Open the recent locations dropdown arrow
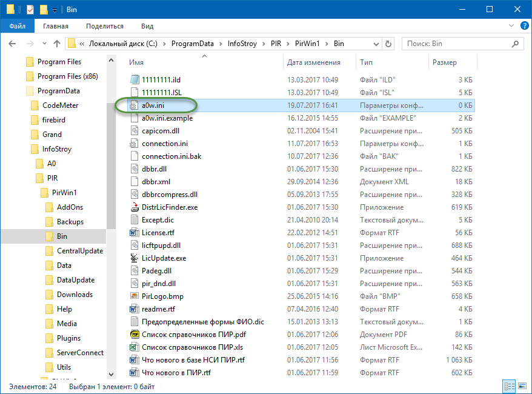Screen dimensions: 532x394 [44, 44]
